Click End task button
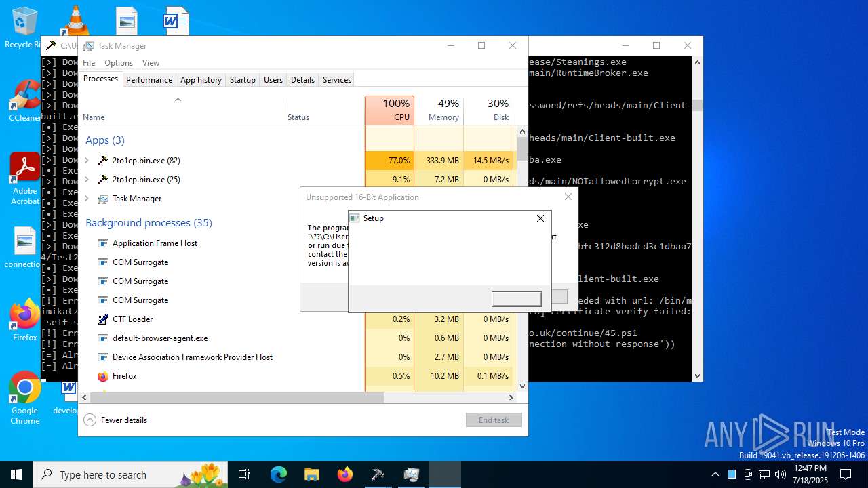Screen dimensions: 868x488 pos(494,420)
